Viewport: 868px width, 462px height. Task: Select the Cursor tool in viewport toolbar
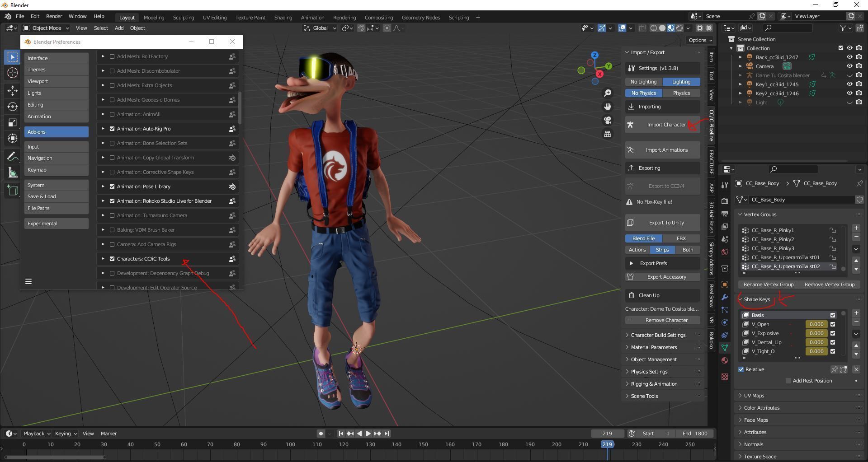click(13, 73)
